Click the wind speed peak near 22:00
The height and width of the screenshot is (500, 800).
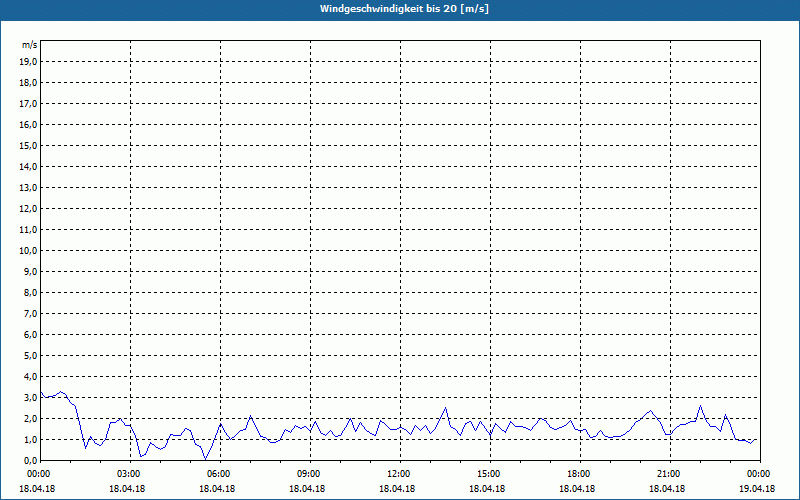pos(700,406)
